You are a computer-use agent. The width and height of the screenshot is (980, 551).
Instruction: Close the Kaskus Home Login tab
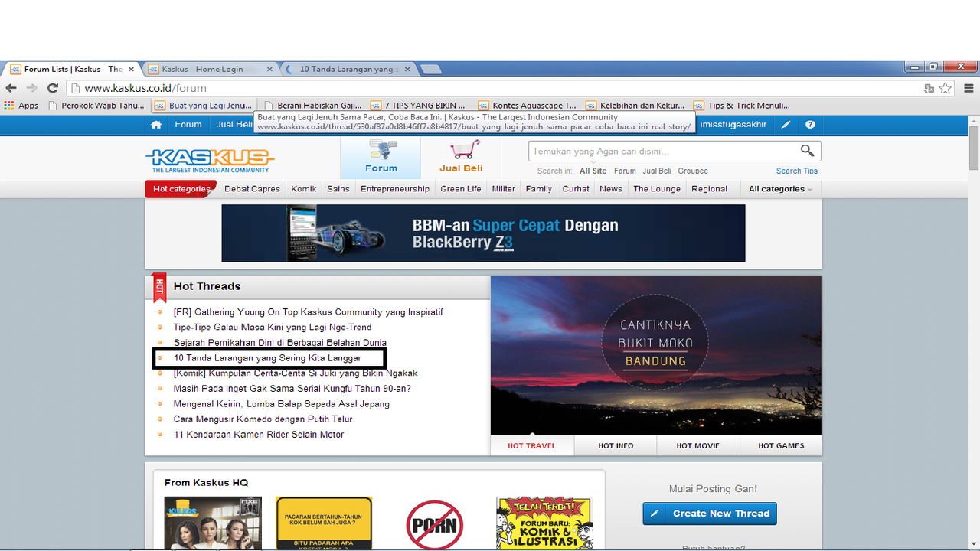(269, 69)
